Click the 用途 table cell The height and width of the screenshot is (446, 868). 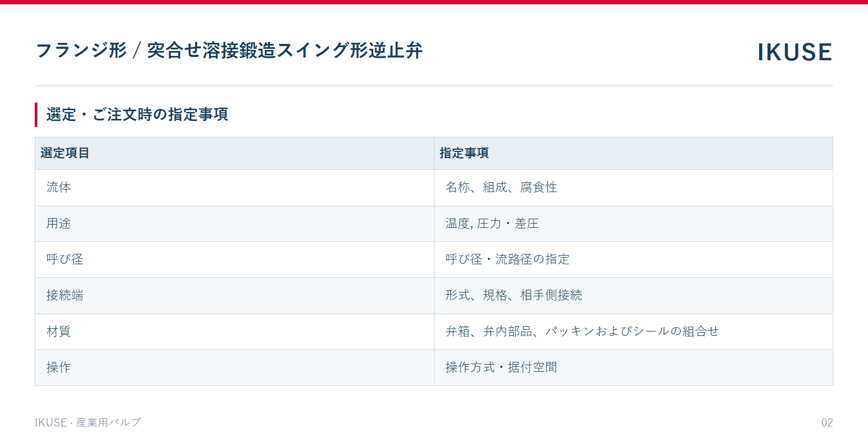click(x=234, y=224)
